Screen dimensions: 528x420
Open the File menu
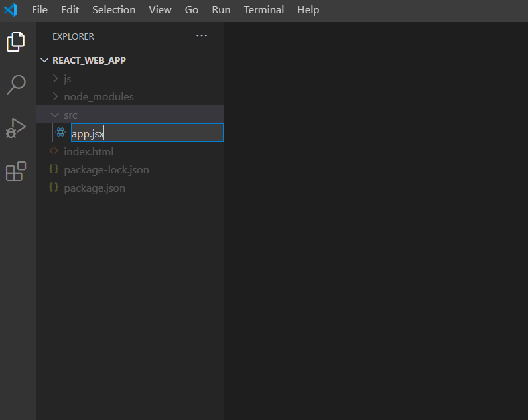(x=40, y=10)
